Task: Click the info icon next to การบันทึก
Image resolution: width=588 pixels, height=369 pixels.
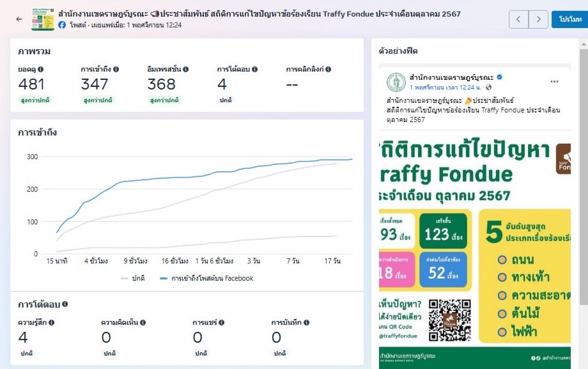Action: (306, 322)
